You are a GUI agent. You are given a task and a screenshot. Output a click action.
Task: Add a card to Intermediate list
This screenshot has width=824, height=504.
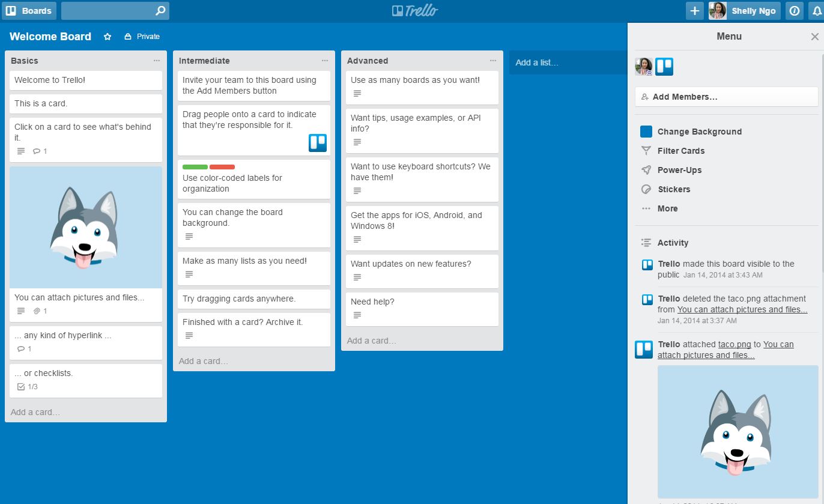[204, 361]
